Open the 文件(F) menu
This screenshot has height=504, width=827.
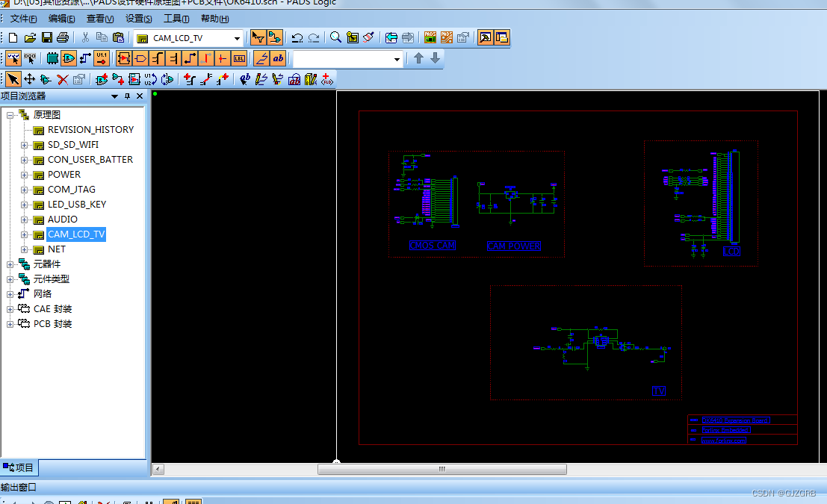pos(23,19)
